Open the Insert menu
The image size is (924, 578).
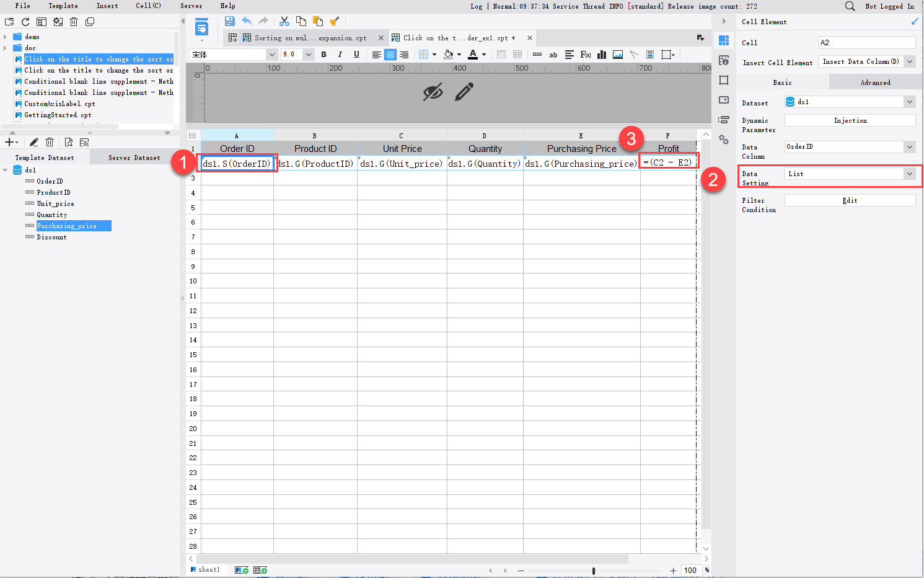[x=107, y=6]
